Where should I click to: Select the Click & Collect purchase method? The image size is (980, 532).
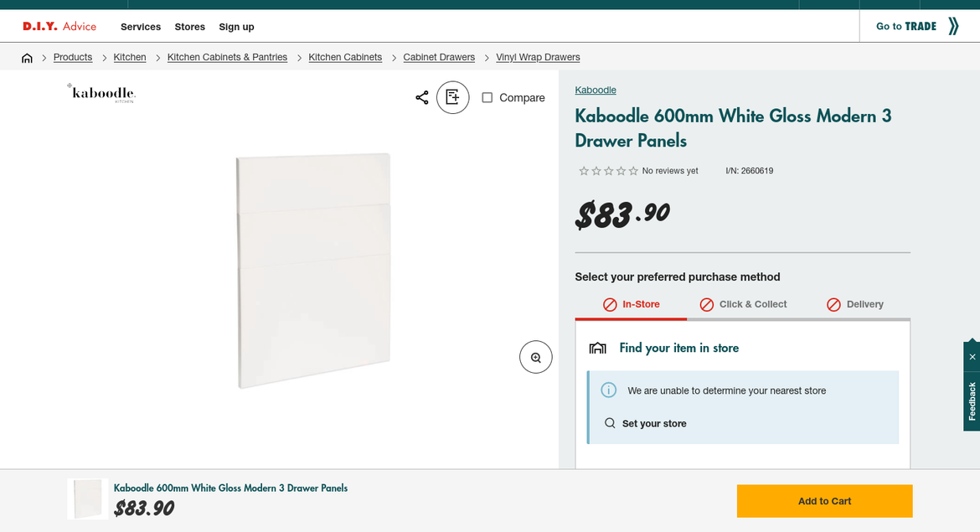click(744, 304)
